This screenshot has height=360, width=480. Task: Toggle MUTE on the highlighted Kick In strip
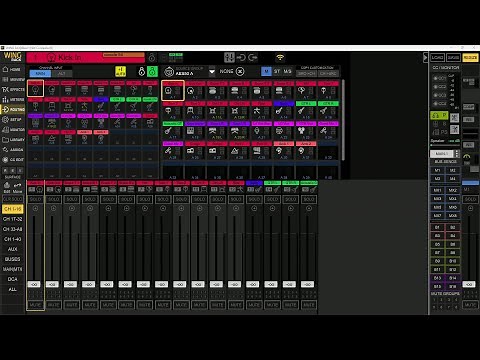[35, 305]
